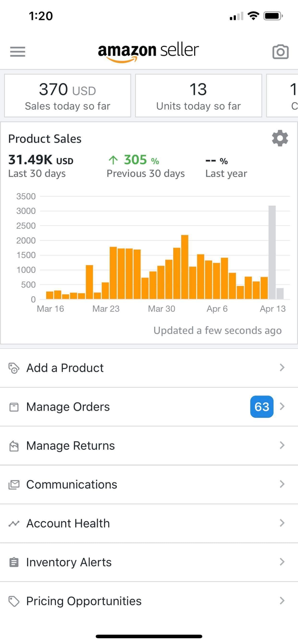The image size is (298, 644).
Task: Tap the tallest gray bar in chart
Action: pos(272,253)
